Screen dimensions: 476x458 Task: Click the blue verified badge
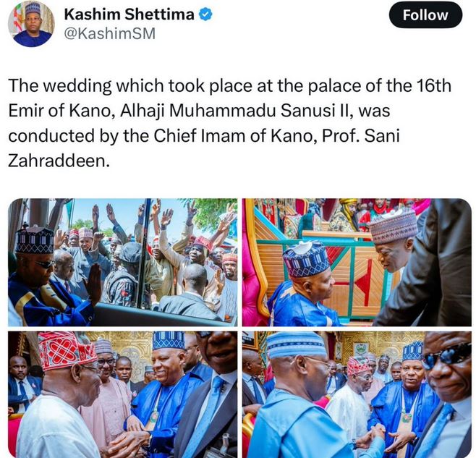[206, 14]
